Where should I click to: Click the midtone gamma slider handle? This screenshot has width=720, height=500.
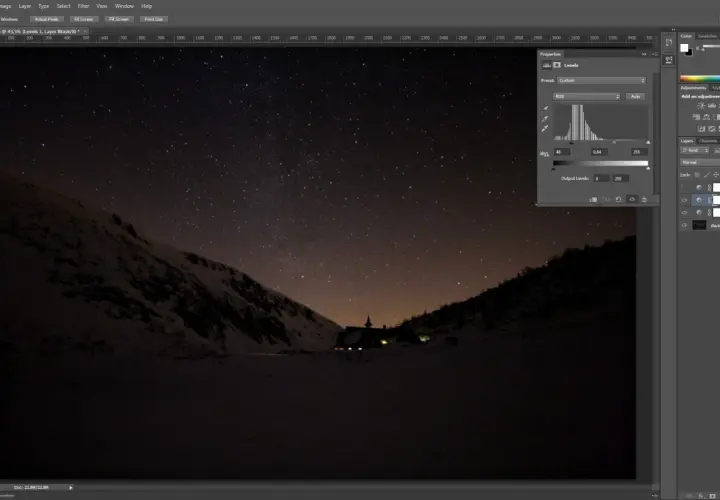[x=614, y=143]
